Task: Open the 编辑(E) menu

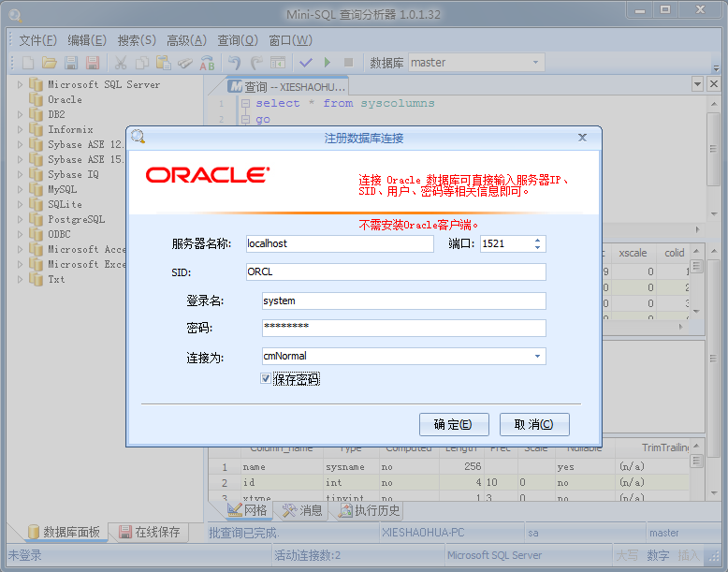Action: click(87, 40)
